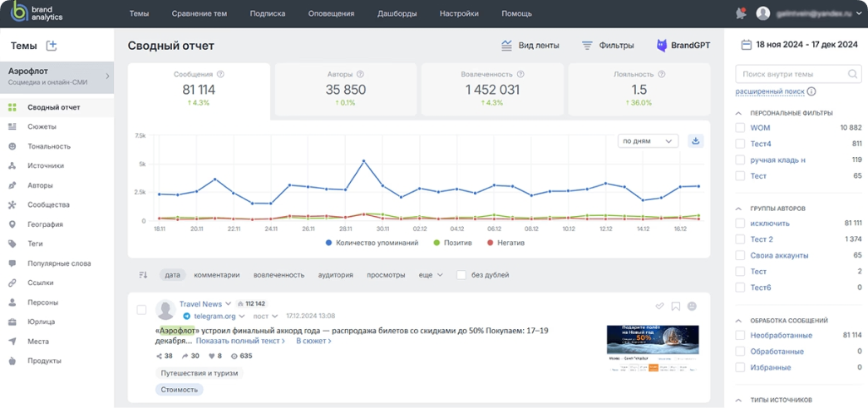
Task: Open calendar date range icon
Action: (x=747, y=45)
